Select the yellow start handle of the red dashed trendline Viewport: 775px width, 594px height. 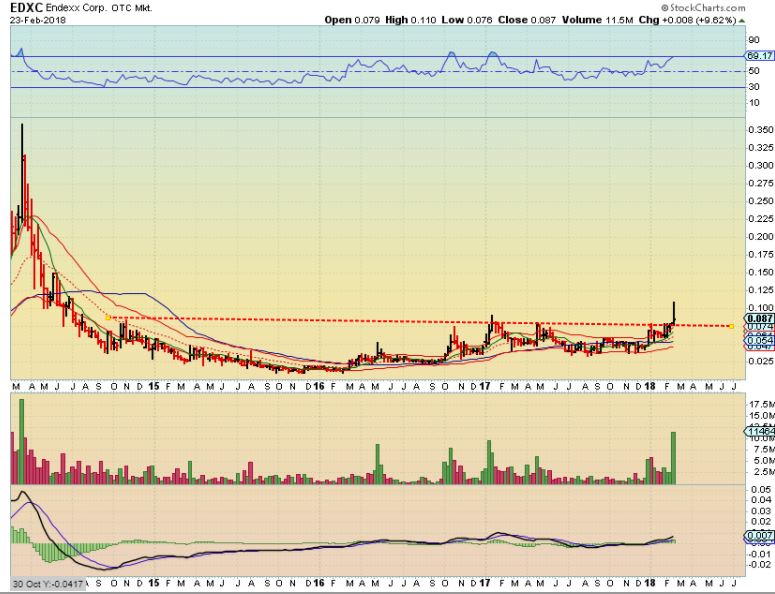pyautogui.click(x=108, y=318)
